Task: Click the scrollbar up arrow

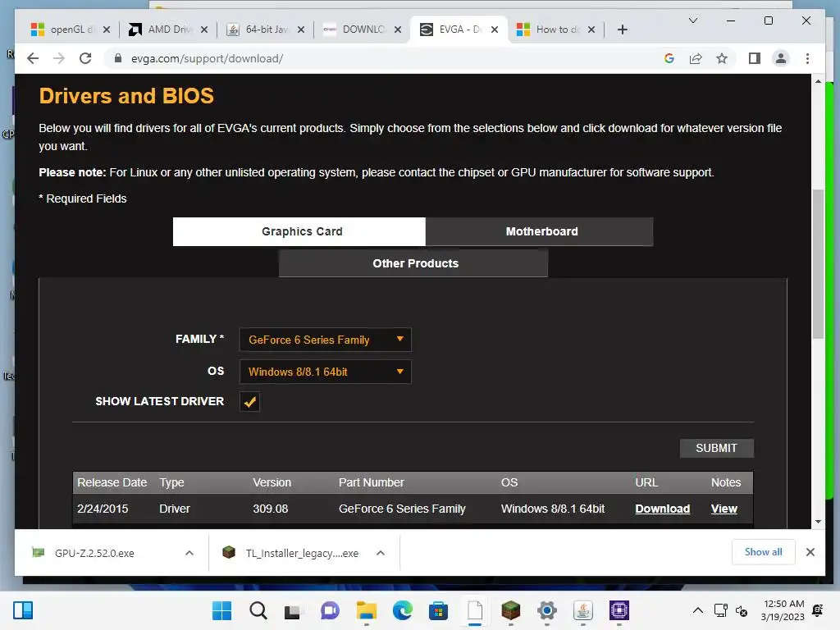Action: point(818,81)
